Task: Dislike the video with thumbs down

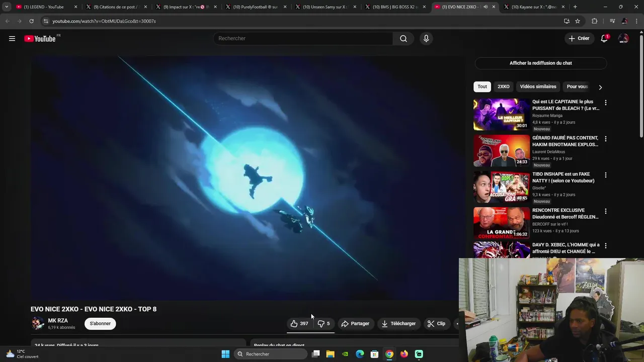Action: tap(324, 324)
